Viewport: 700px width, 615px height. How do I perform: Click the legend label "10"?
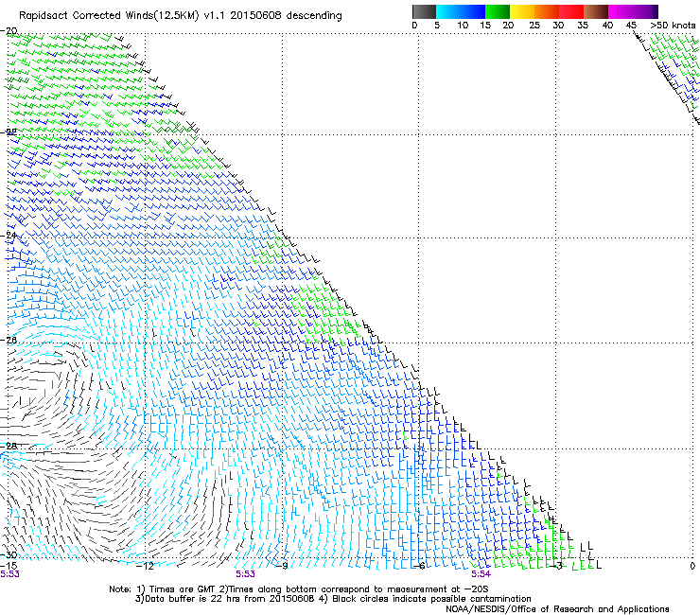click(x=463, y=26)
